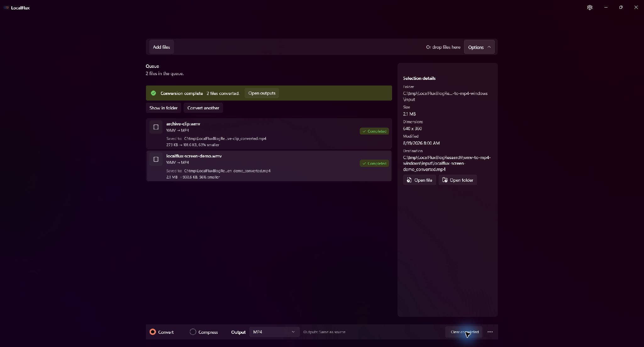The width and height of the screenshot is (644, 347).
Task: Open the MP4 output format dropdown
Action: [274, 332]
